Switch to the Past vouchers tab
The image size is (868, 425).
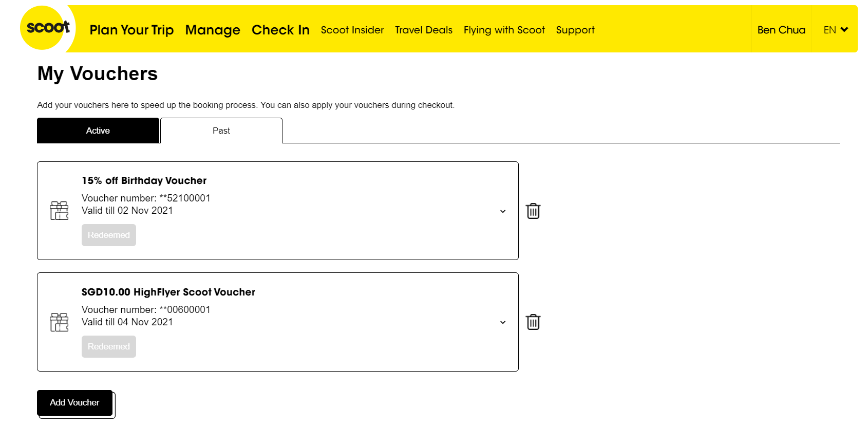pos(221,131)
